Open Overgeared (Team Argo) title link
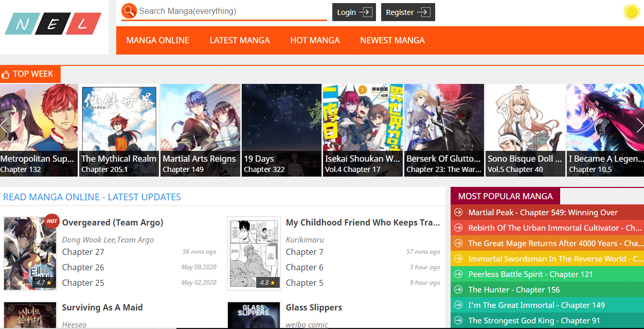 113,222
